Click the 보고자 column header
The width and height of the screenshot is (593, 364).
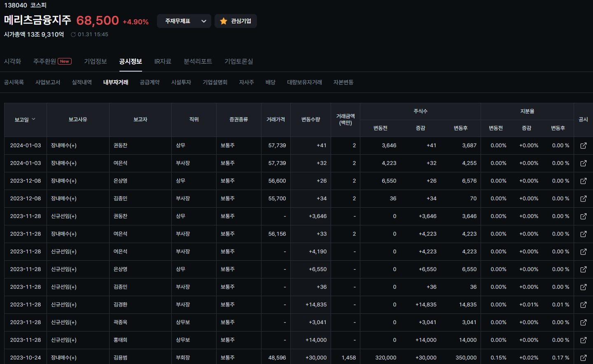[x=140, y=120]
